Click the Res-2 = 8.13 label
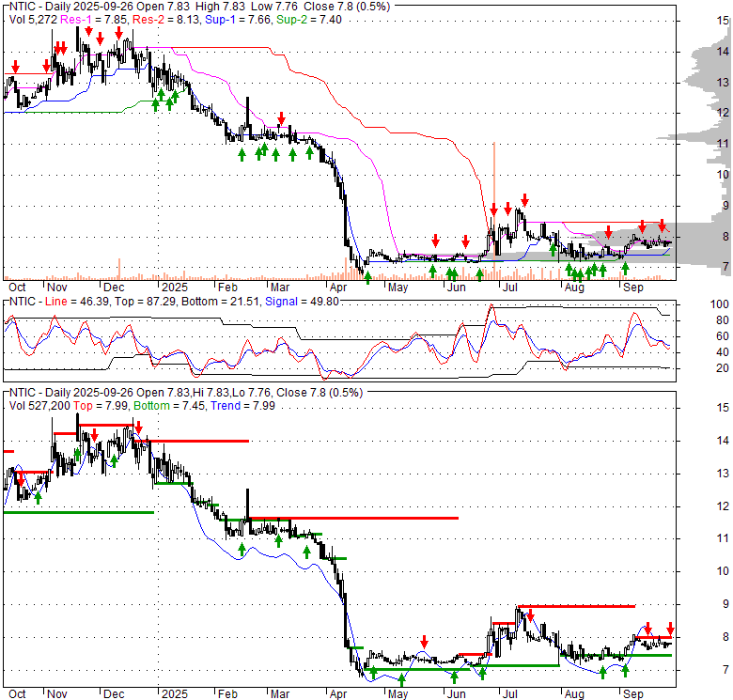The image size is (733, 700). (x=167, y=20)
